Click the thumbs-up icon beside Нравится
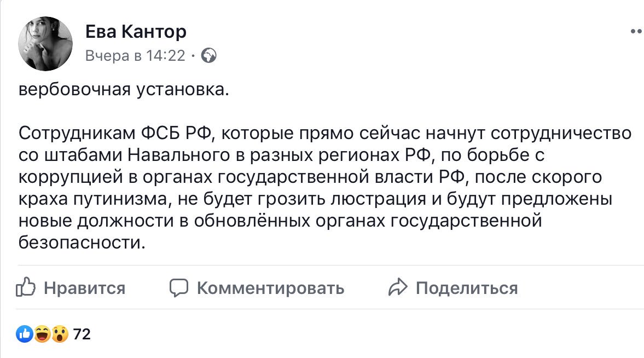Viewport: 644px width, 358px height. point(26,287)
